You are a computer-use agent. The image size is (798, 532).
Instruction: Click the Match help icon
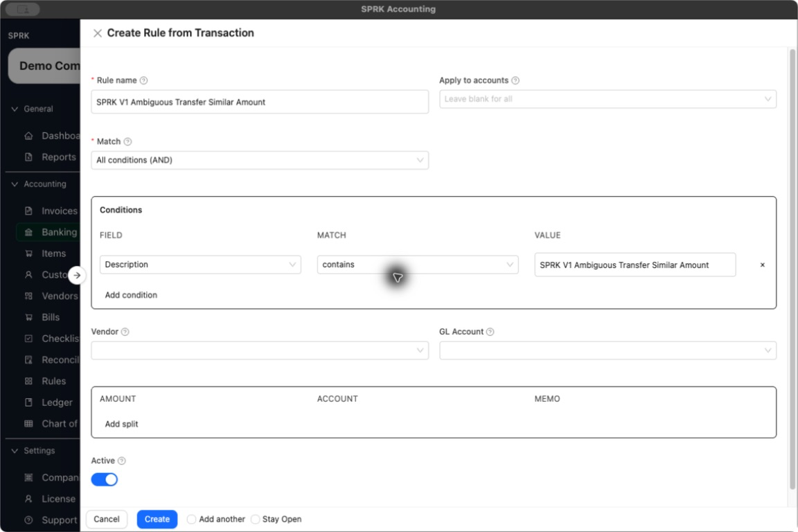coord(127,141)
